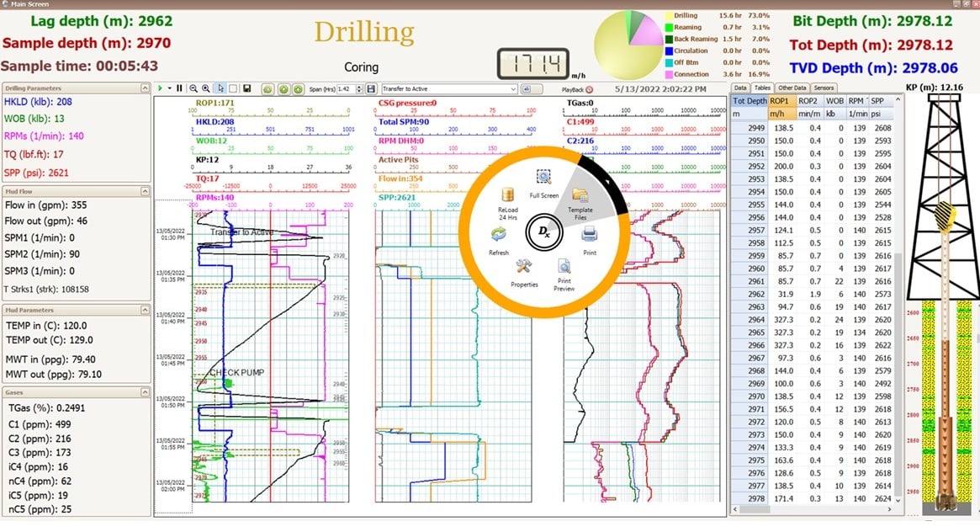Open Print Preview from the radial menu

564,275
